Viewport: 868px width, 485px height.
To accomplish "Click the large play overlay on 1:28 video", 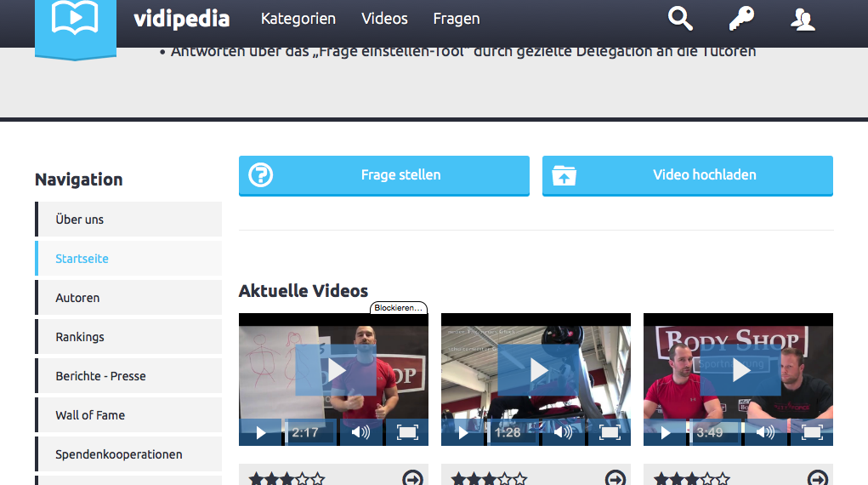I will click(537, 370).
